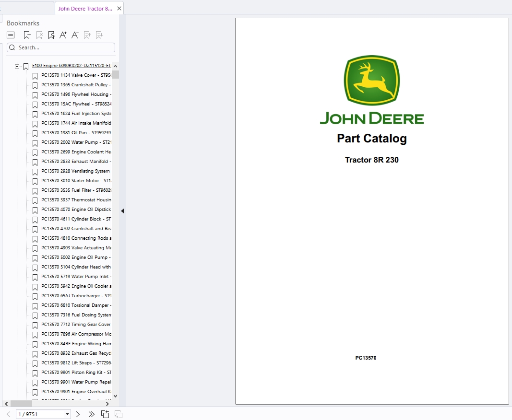Select 8932 Exhaust Gas Recycle bookmark

[76, 353]
